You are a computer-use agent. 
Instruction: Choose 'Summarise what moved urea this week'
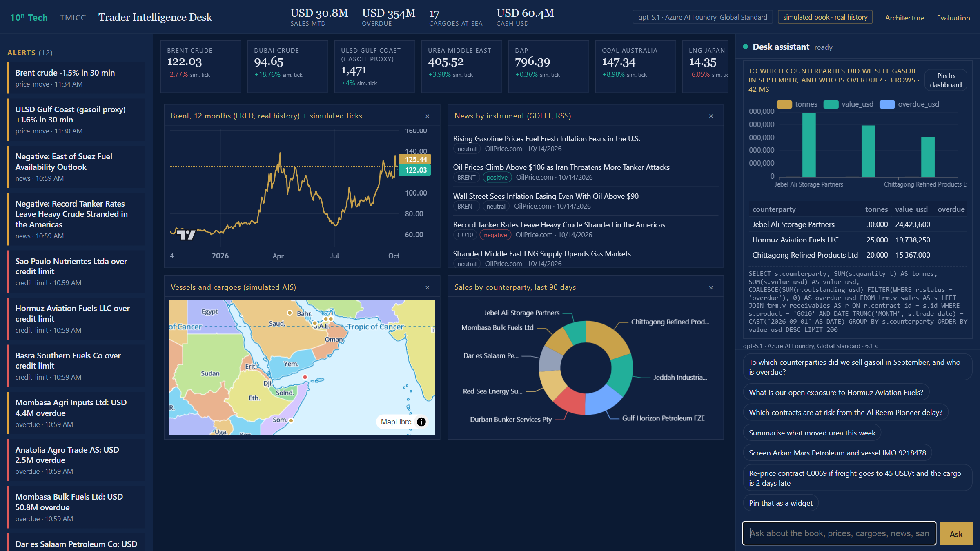pos(812,433)
